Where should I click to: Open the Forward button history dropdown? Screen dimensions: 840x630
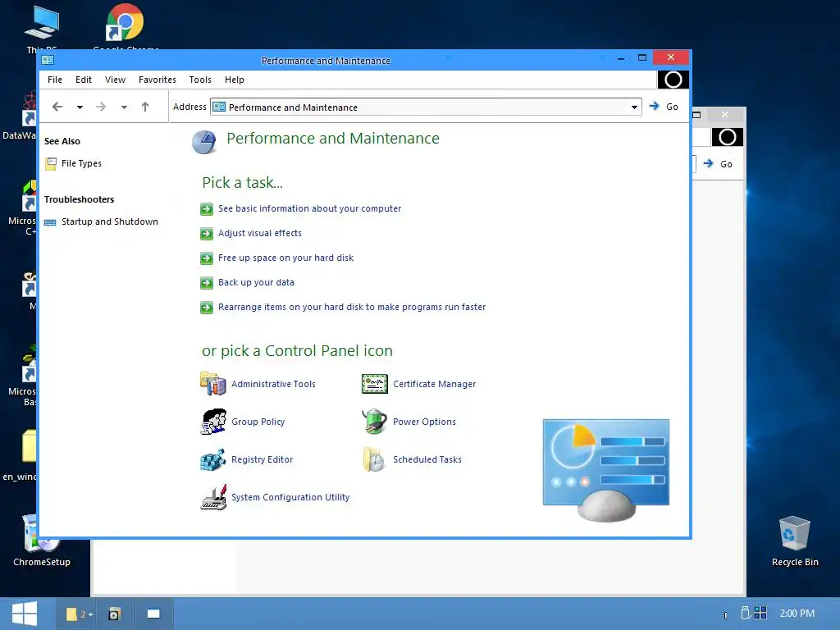coord(125,107)
